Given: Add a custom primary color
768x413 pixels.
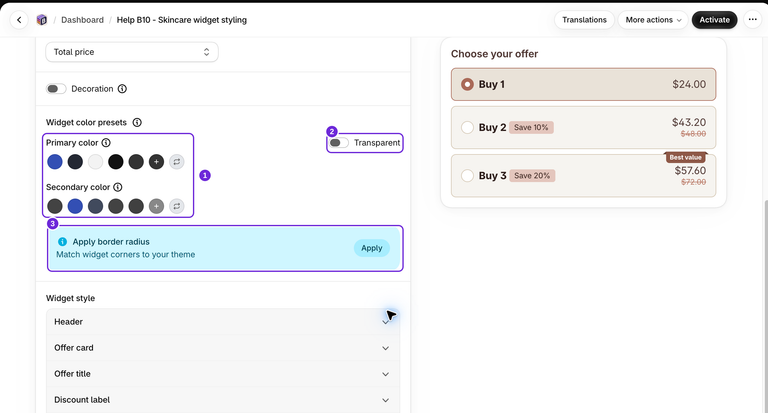Looking at the screenshot, I should (x=156, y=162).
